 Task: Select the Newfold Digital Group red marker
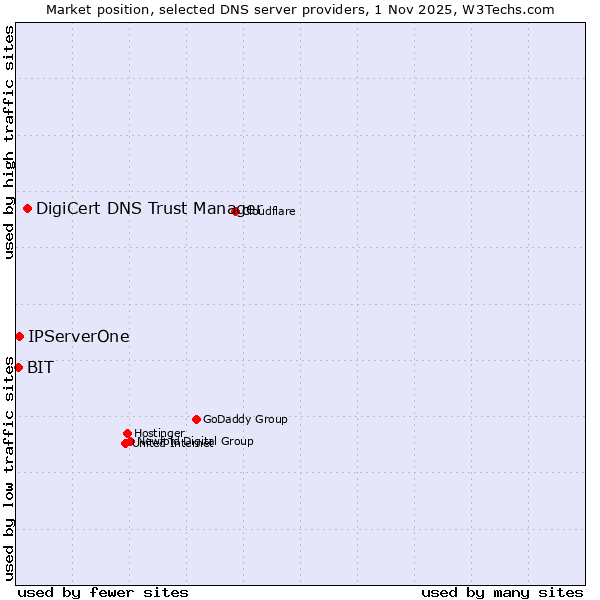(130, 441)
